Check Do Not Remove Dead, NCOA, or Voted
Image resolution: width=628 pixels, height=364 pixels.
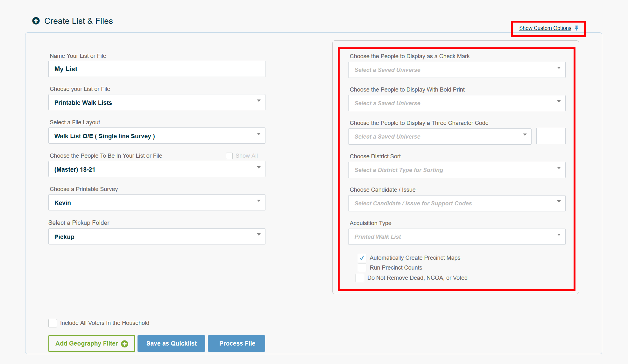coord(360,278)
